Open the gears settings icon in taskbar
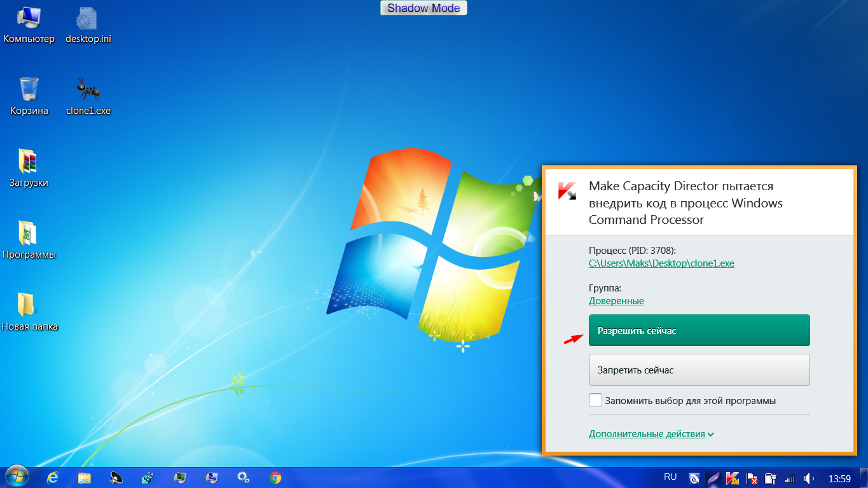This screenshot has height=488, width=868. tap(242, 477)
